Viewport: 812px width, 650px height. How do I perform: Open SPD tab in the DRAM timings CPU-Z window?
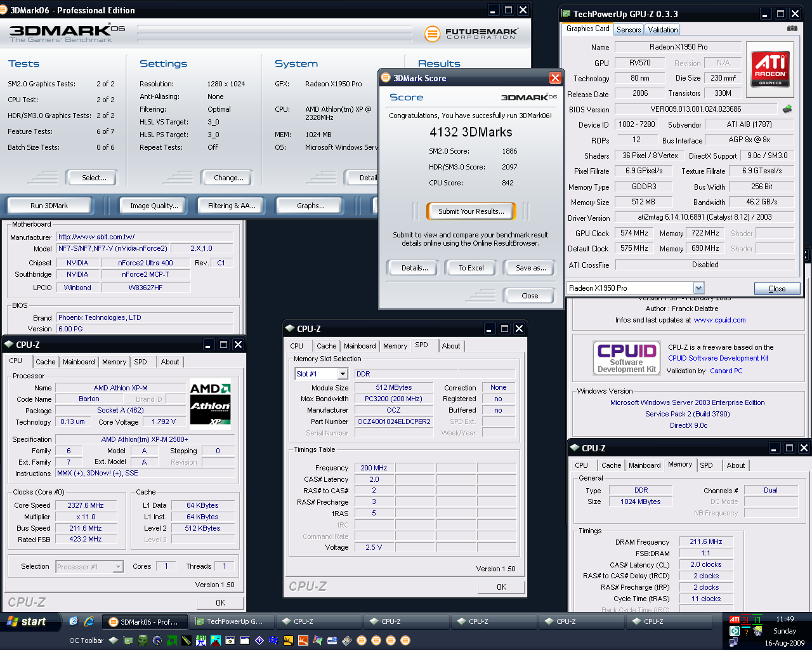pos(706,465)
